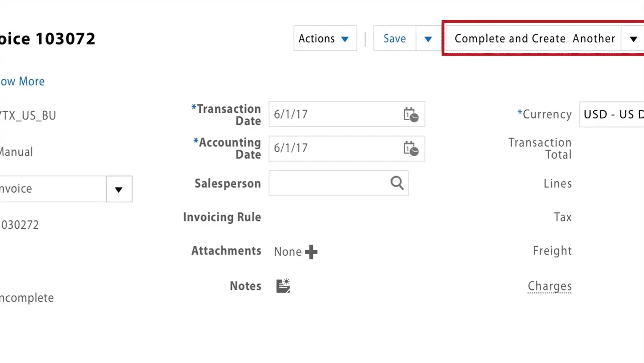Click the Attachments label
The image size is (644, 363).
[226, 251]
